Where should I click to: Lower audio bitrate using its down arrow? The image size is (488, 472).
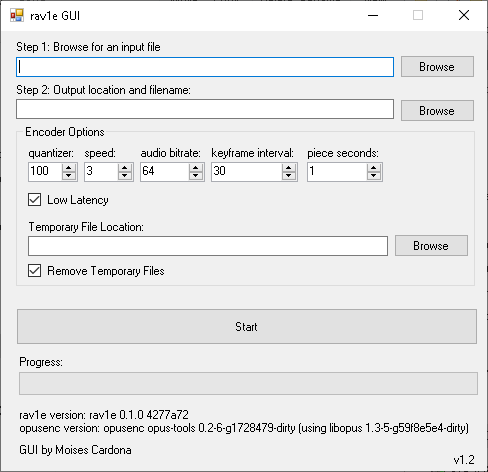(x=196, y=176)
